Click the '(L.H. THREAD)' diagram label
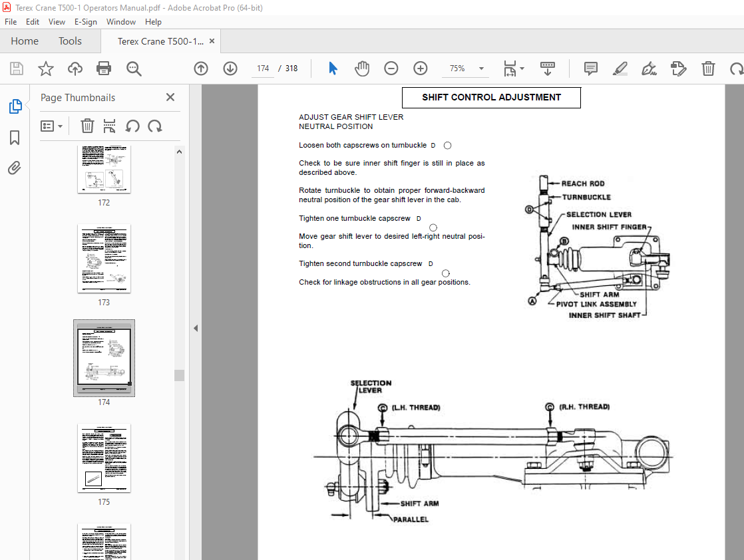Viewport: 744px width, 560px height. [x=416, y=407]
